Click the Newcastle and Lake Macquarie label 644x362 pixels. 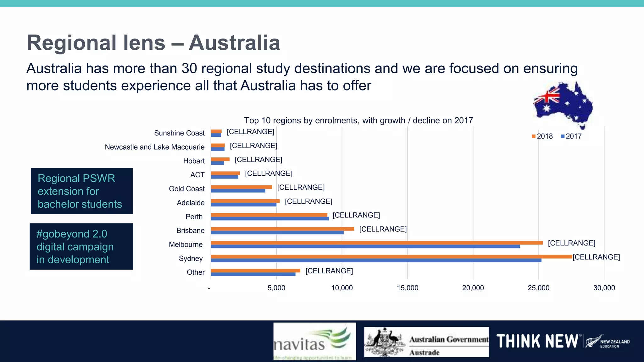click(x=154, y=147)
